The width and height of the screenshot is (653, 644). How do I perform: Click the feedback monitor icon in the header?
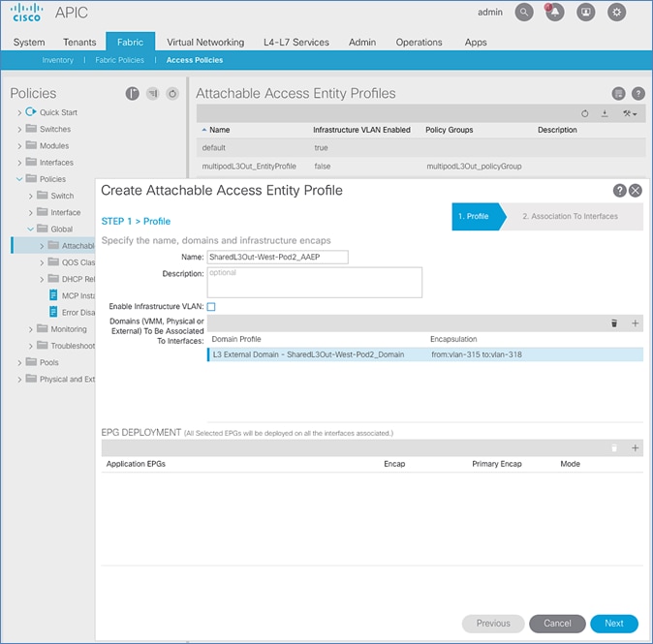tap(586, 13)
